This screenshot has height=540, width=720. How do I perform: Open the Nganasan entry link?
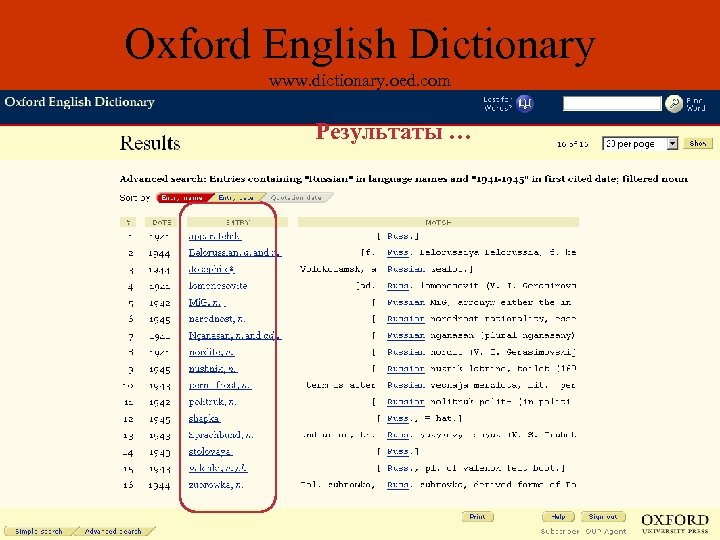[235, 335]
